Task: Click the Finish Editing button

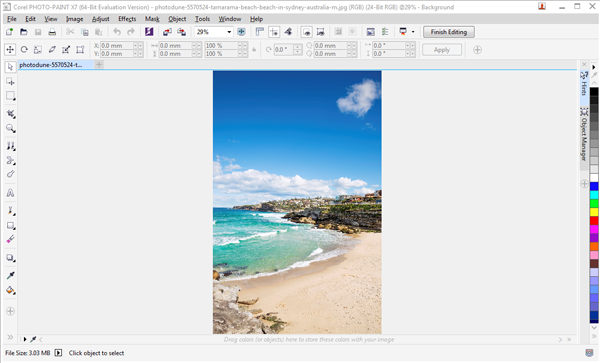Action: tap(449, 32)
